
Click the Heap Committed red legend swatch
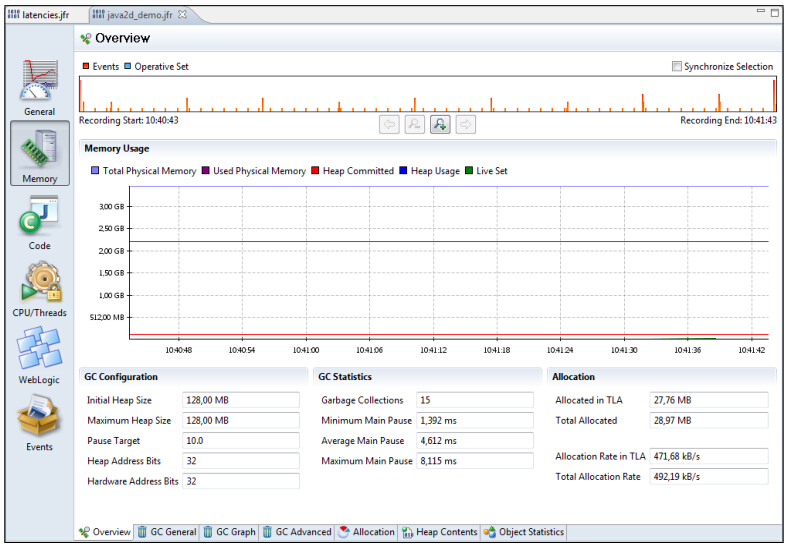315,171
